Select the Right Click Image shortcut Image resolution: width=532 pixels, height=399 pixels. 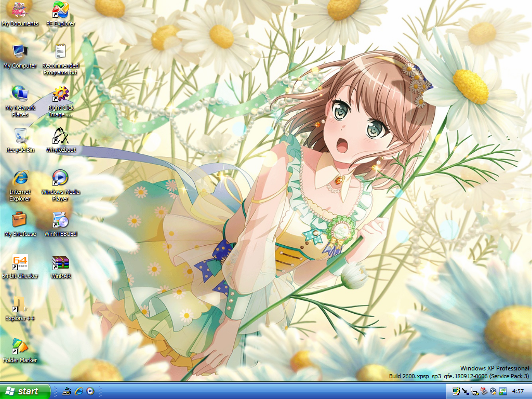click(x=60, y=102)
